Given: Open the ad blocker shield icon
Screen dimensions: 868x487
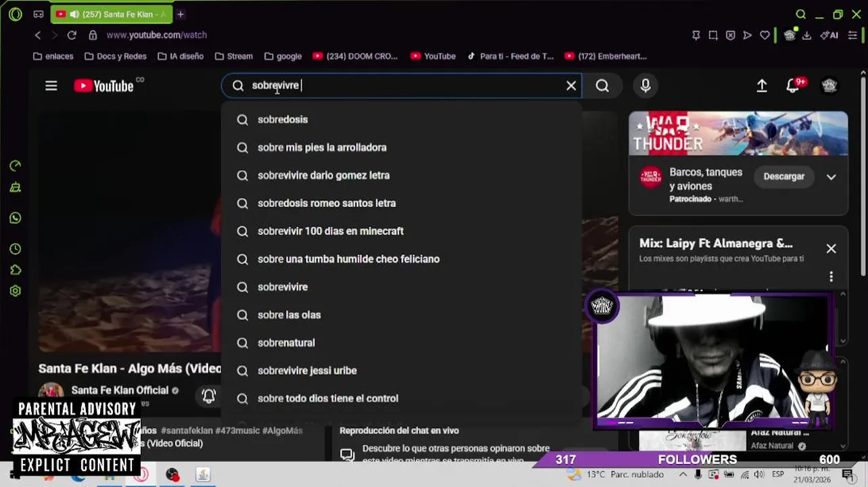Looking at the screenshot, I should (x=730, y=35).
